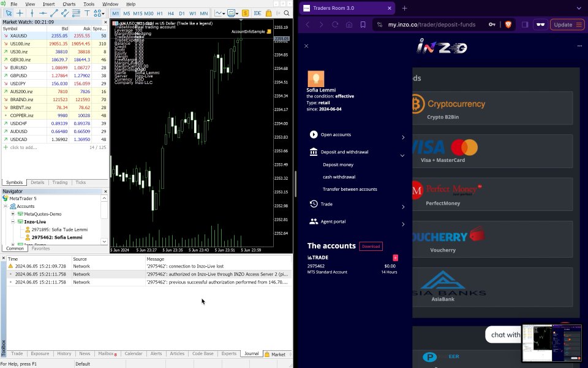Select the text label tool

tap(86, 13)
